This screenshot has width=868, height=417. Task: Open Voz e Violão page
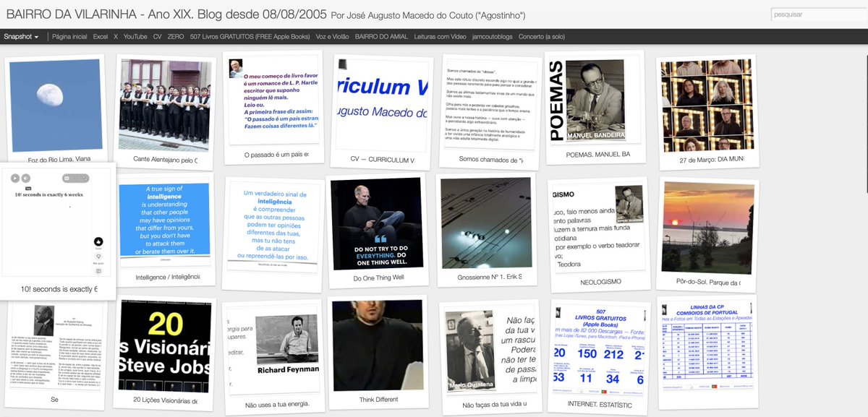(333, 36)
